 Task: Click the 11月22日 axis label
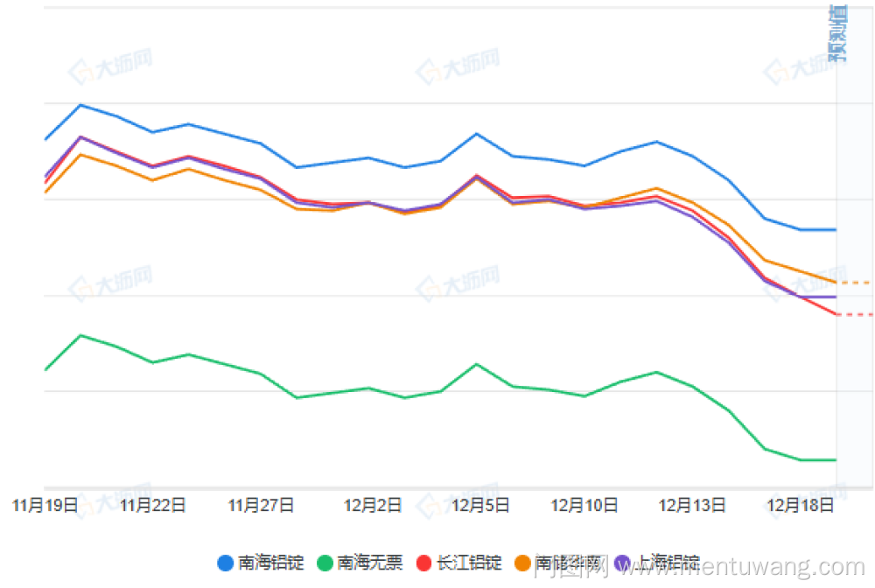pyautogui.click(x=153, y=506)
